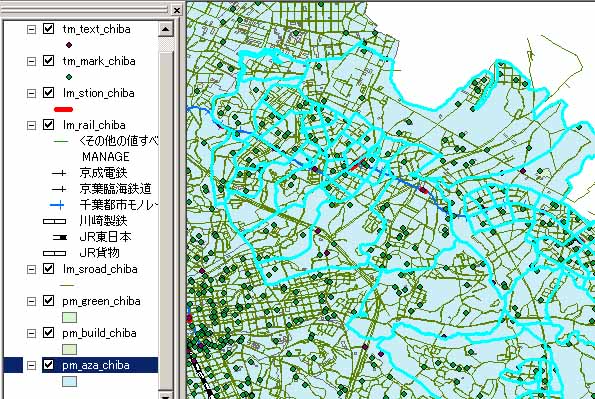Select the lm_sroad_chiba layer name
This screenshot has height=399, width=595.
(100, 269)
